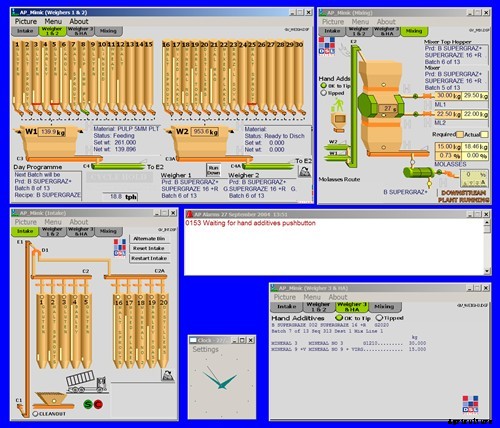Click the intake pit hopper above C1
Image resolution: width=500 pixels, height=428 pixels.
(x=52, y=398)
